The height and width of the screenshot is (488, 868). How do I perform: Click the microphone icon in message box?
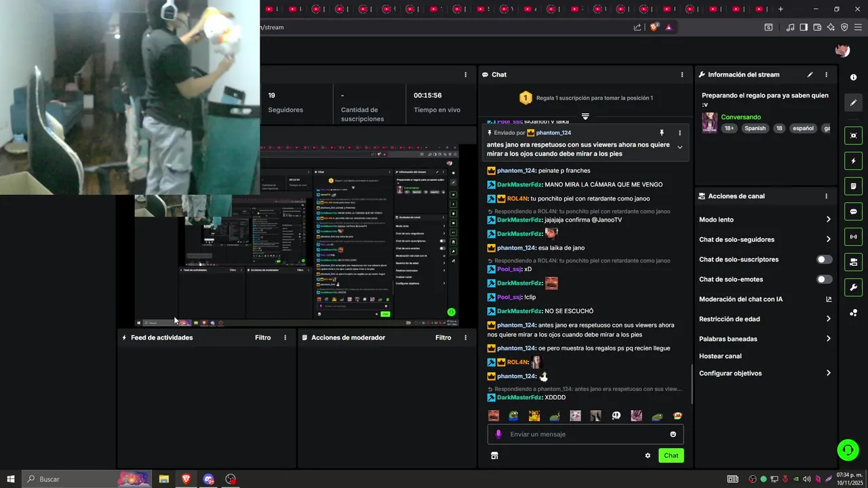[498, 434]
